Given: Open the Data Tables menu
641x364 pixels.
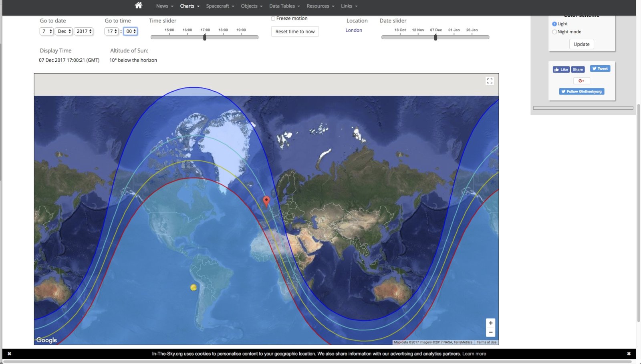Looking at the screenshot, I should 284,6.
